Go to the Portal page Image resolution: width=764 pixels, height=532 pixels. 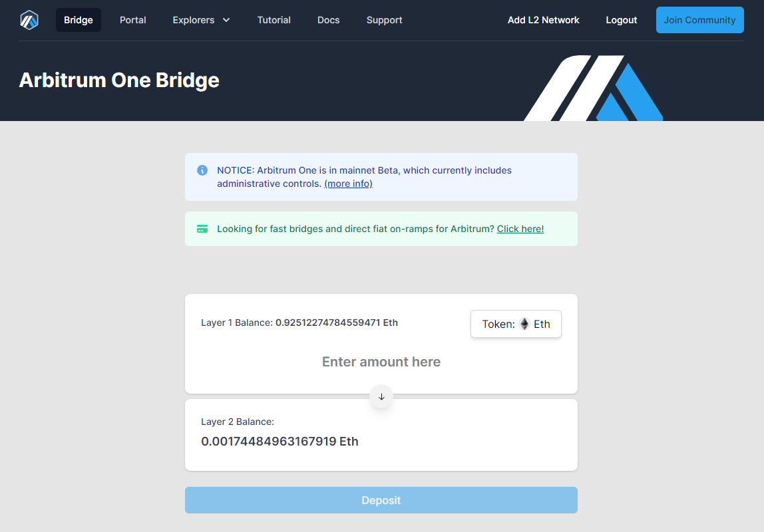[133, 20]
